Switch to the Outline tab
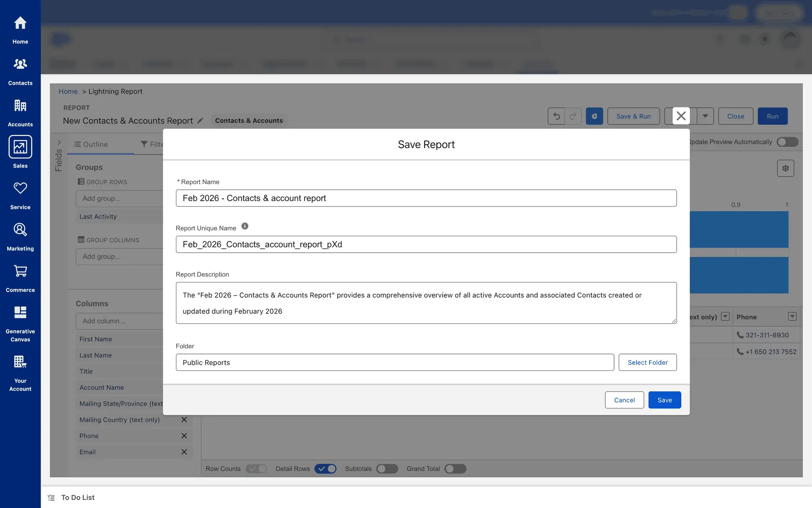812x508 pixels. tap(91, 144)
